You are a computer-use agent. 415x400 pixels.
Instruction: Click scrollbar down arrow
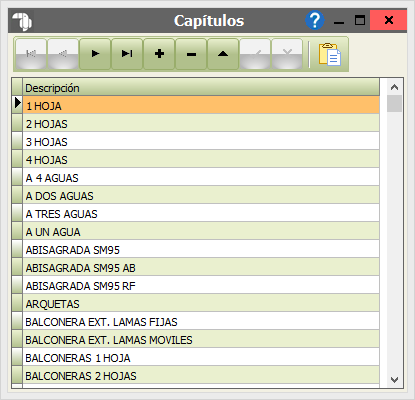point(395,380)
